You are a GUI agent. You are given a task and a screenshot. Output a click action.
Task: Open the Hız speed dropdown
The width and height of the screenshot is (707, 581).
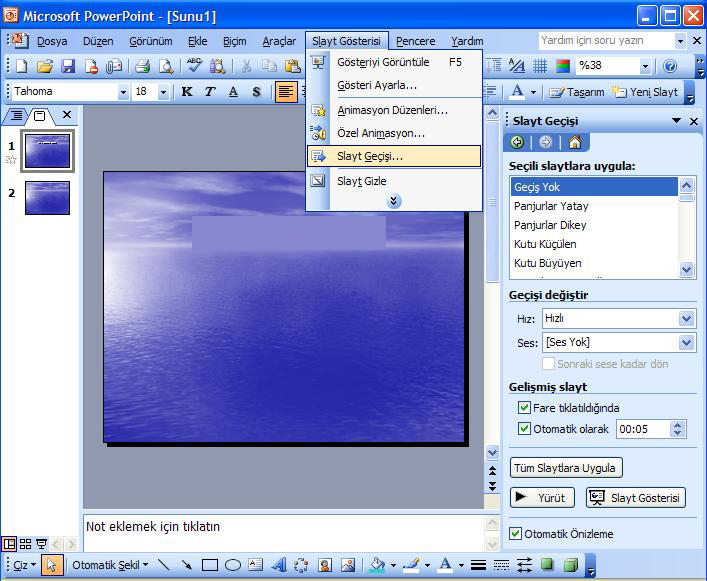coord(686,319)
